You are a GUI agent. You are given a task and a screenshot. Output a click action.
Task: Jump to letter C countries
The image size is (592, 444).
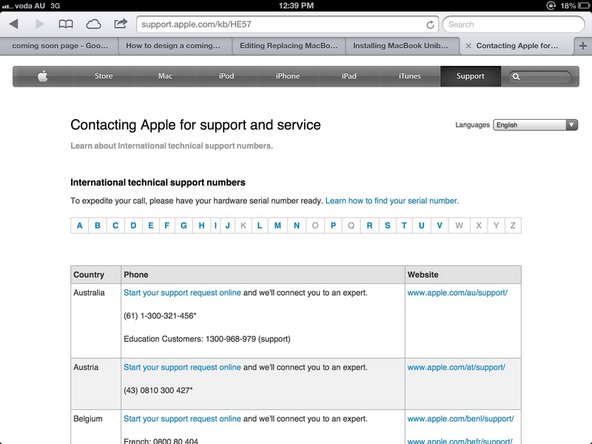tap(116, 225)
